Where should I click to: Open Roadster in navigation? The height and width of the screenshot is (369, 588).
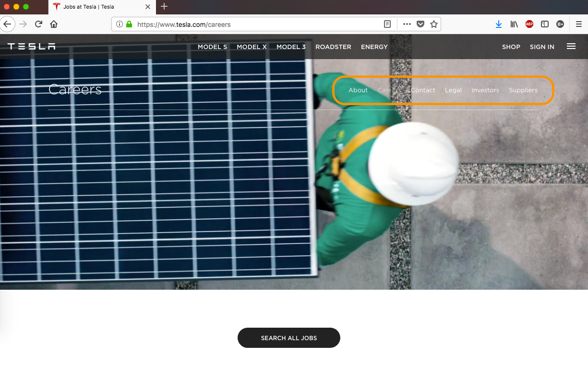(x=333, y=47)
